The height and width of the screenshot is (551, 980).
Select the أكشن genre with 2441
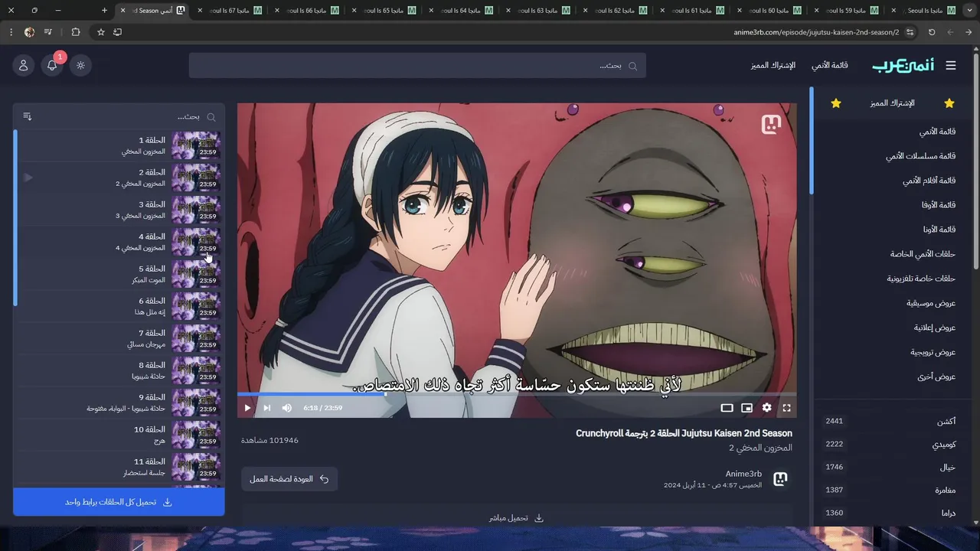tap(890, 422)
